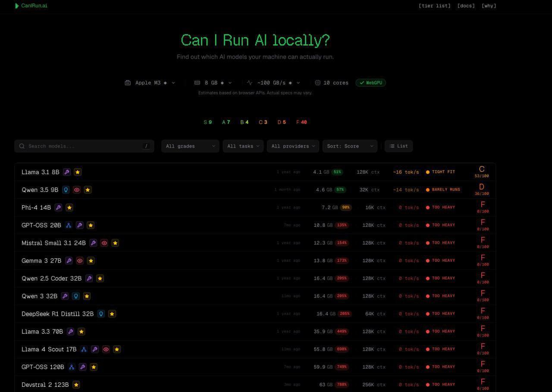Click the eye badge on Gemma 3 27B
Screen dimensions: 552x392
coord(80,260)
